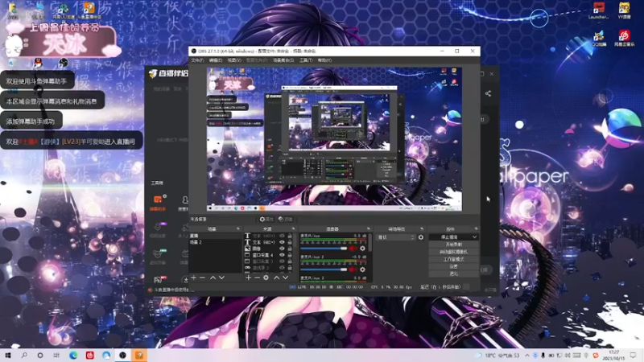Image resolution: width=644 pixels, height=362 pixels.
Task: Add a new source with the plus icon
Action: 248,278
